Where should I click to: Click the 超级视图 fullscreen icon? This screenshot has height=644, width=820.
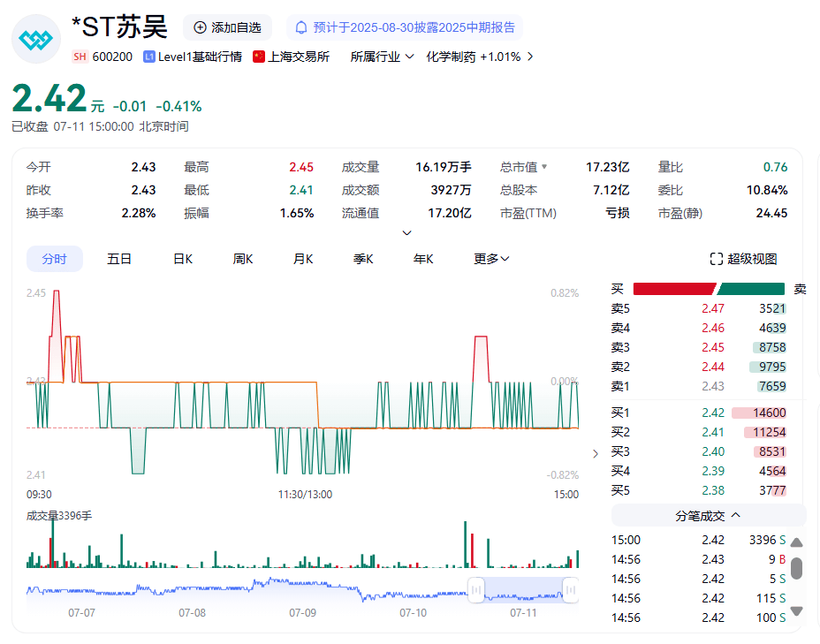point(717,259)
